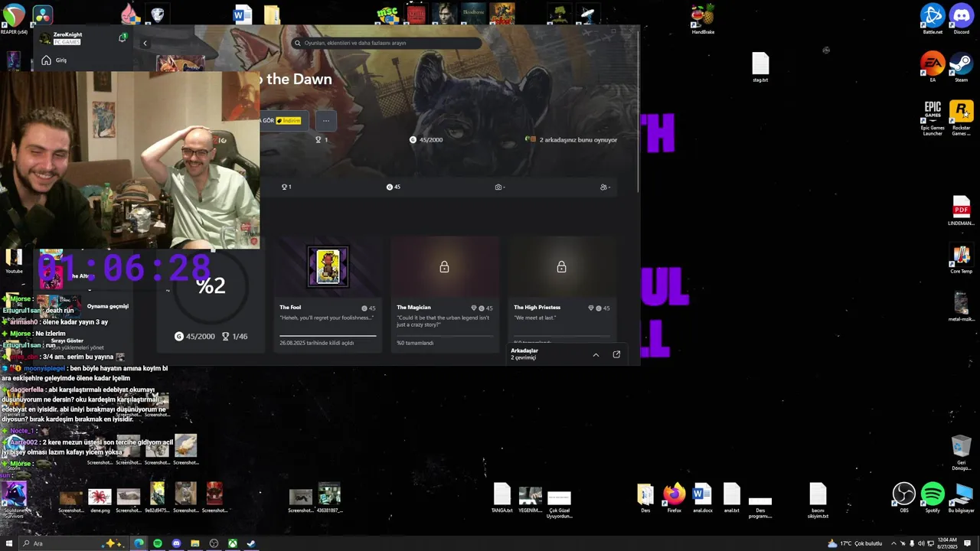Screen dimensions: 980x551
Task: Launch DaVinci Resolve from desktop
Action: point(43,15)
